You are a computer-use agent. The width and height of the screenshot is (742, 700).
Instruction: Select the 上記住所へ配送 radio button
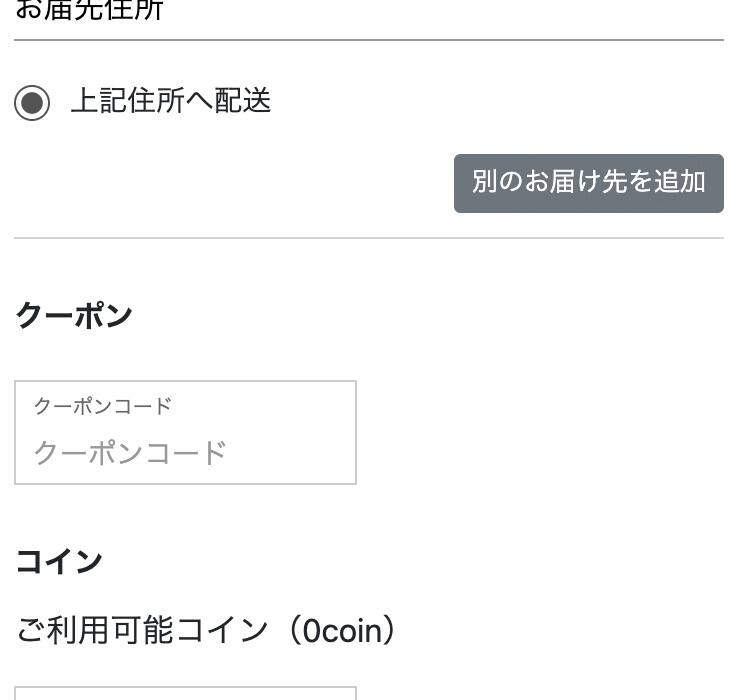[32, 103]
